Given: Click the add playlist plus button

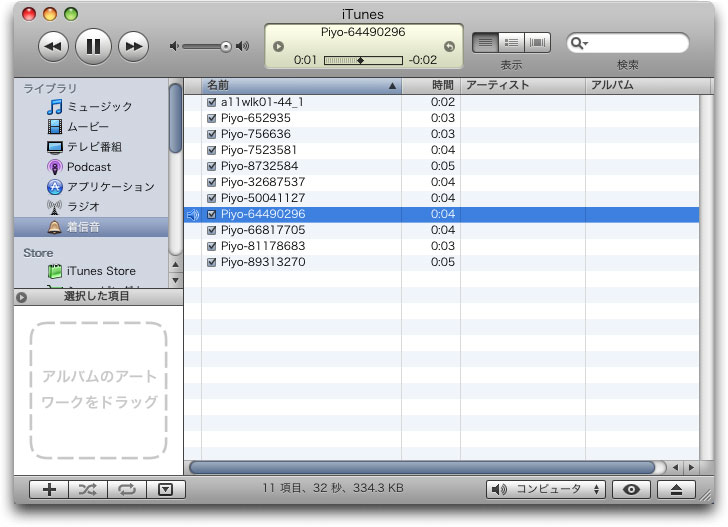Looking at the screenshot, I should (50, 489).
